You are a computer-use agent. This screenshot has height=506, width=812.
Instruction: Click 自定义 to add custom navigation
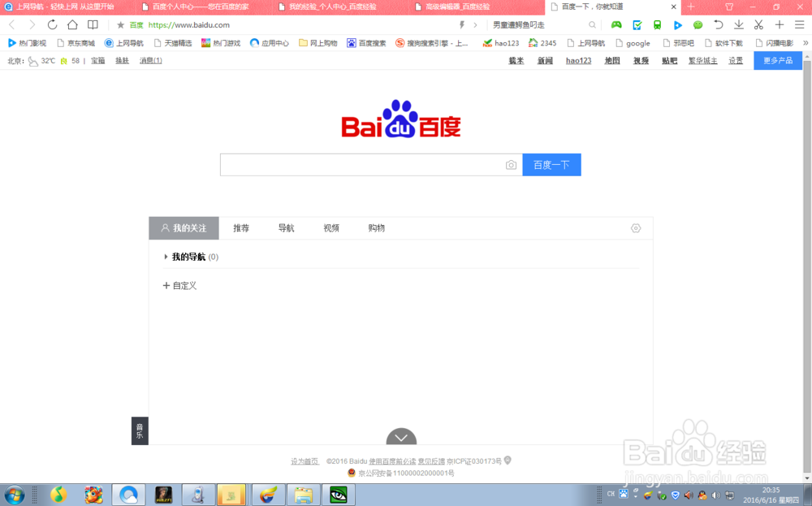tap(179, 285)
